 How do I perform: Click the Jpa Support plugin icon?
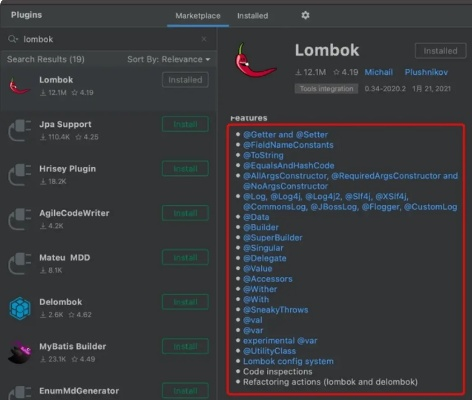pos(20,130)
